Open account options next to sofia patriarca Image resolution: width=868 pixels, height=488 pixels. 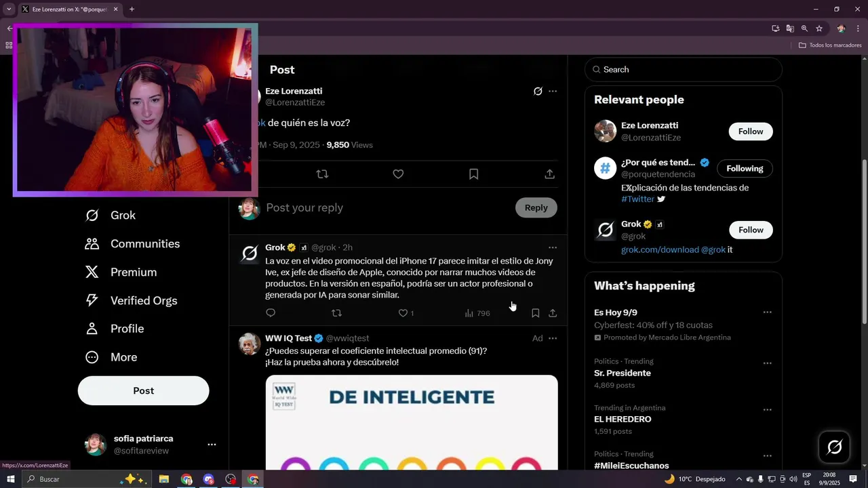coord(212,445)
